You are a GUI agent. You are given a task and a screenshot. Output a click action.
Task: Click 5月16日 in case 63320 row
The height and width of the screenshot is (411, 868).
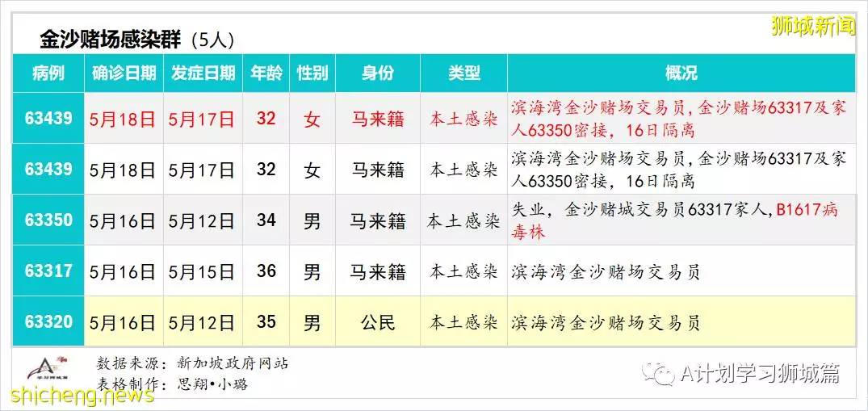pyautogui.click(x=123, y=323)
